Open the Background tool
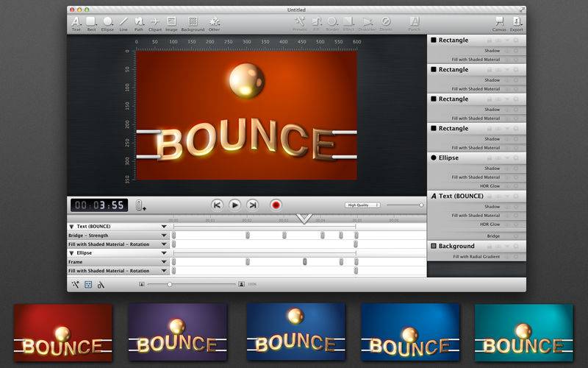Screen dimensions: 588x368 pos(193,22)
